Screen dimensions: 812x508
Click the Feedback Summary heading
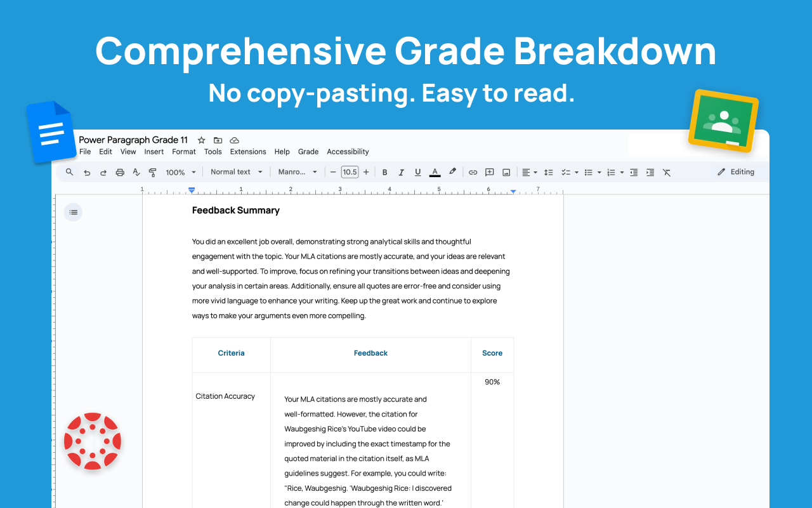click(x=236, y=210)
